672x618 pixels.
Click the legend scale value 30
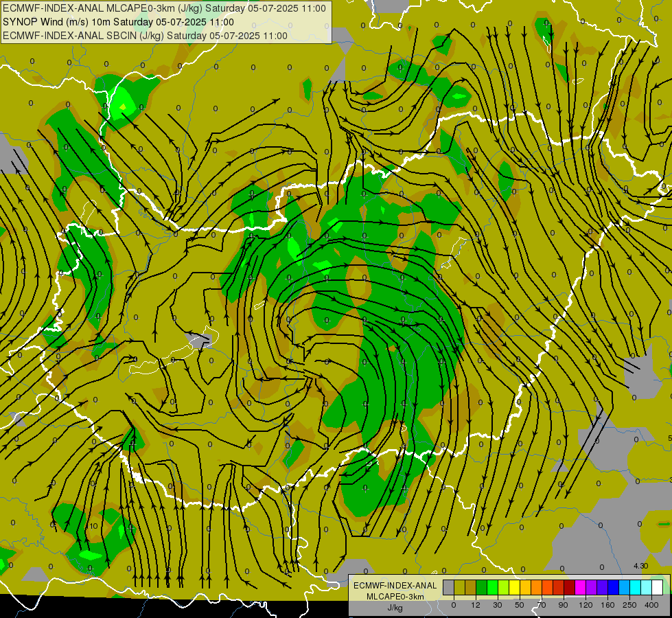[x=498, y=605]
